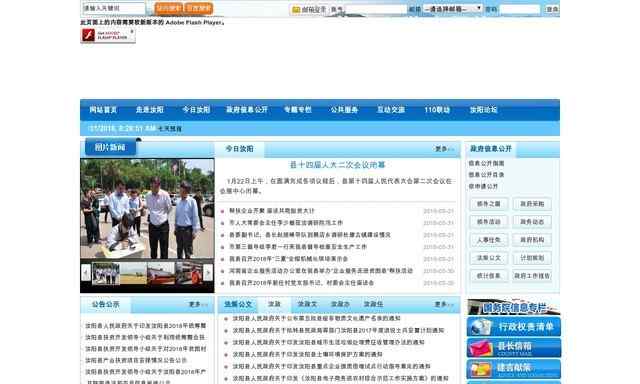Click the keyword search input field
640x384 pixels.
[x=113, y=8]
